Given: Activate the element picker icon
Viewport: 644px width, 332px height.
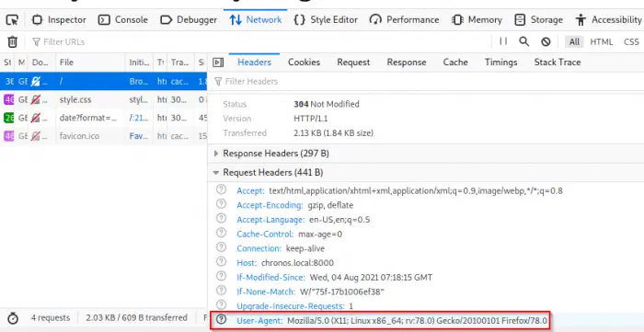Looking at the screenshot, I should (12, 19).
